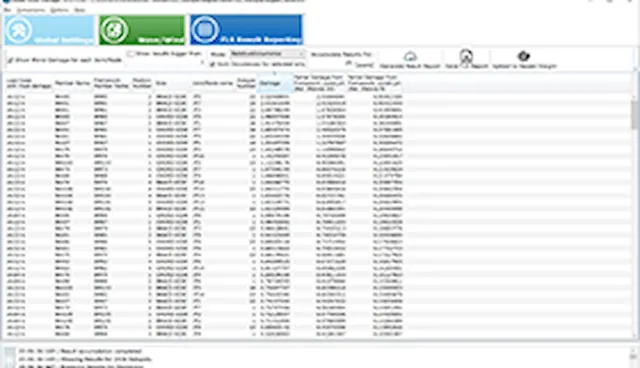Click the black Upload to Model icon

[x=524, y=56]
